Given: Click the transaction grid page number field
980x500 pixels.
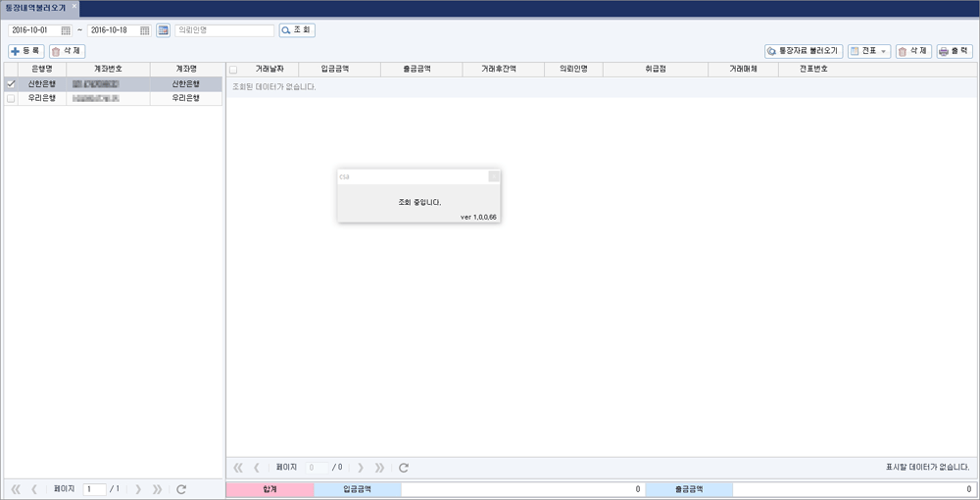Looking at the screenshot, I should [x=317, y=468].
